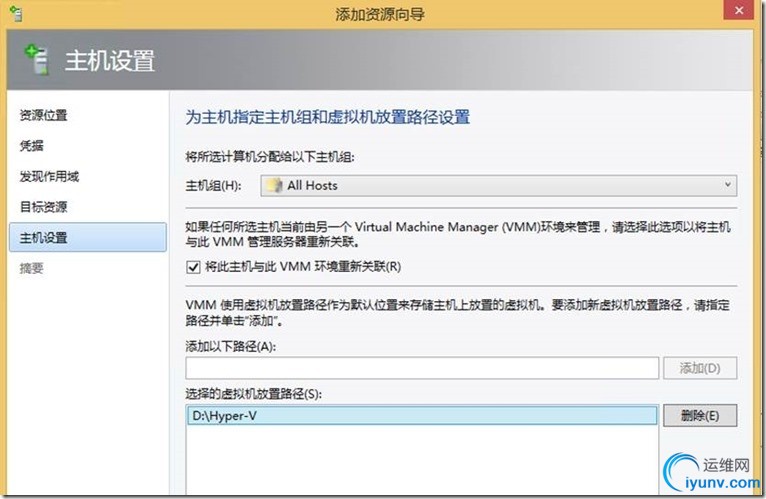Click the 主机组(H): label
Viewport: 766px width, 499px height.
tap(213, 186)
